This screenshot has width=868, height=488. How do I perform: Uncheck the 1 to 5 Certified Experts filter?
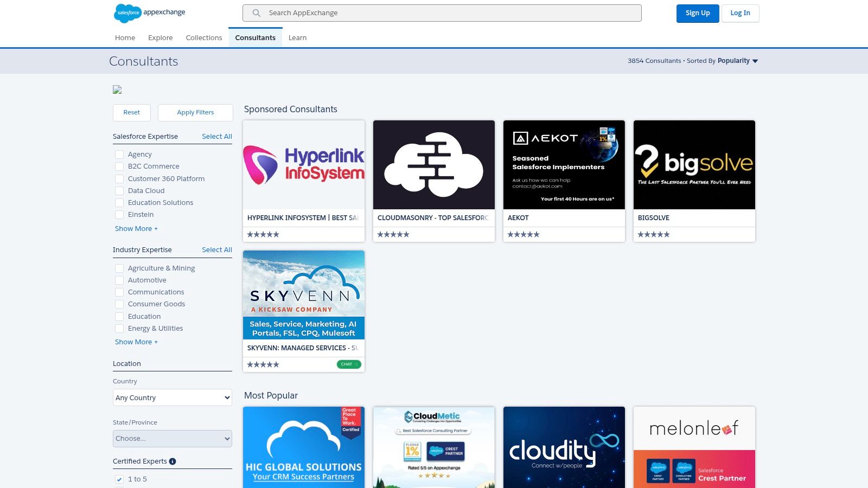tap(119, 479)
